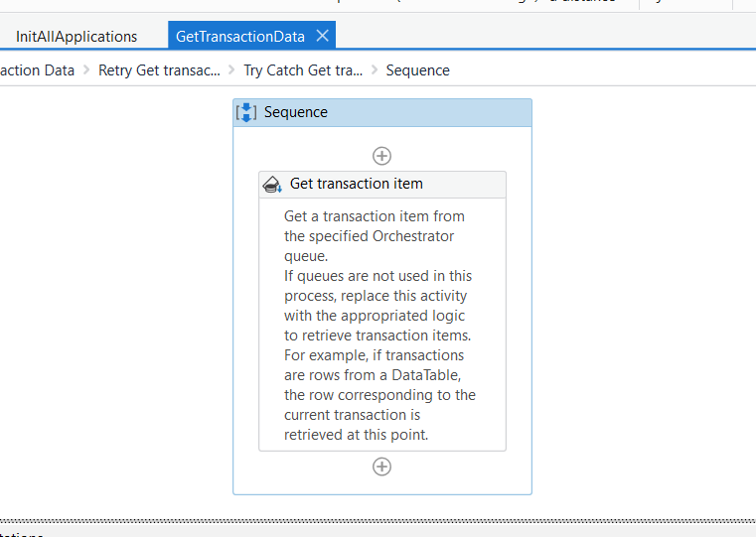Viewport: 756px width, 537px height.
Task: Click the Sequence activity icon in header
Action: pyautogui.click(x=246, y=112)
